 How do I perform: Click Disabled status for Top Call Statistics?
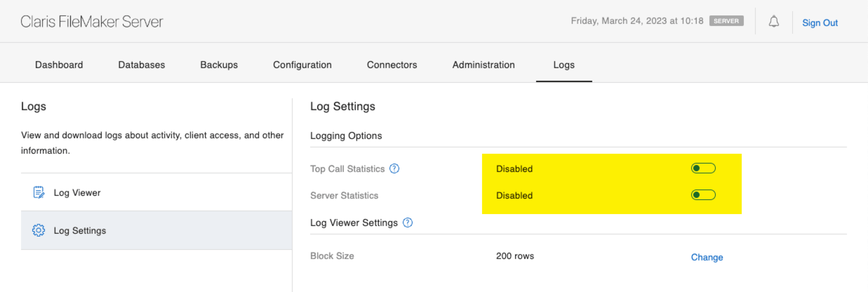click(514, 169)
